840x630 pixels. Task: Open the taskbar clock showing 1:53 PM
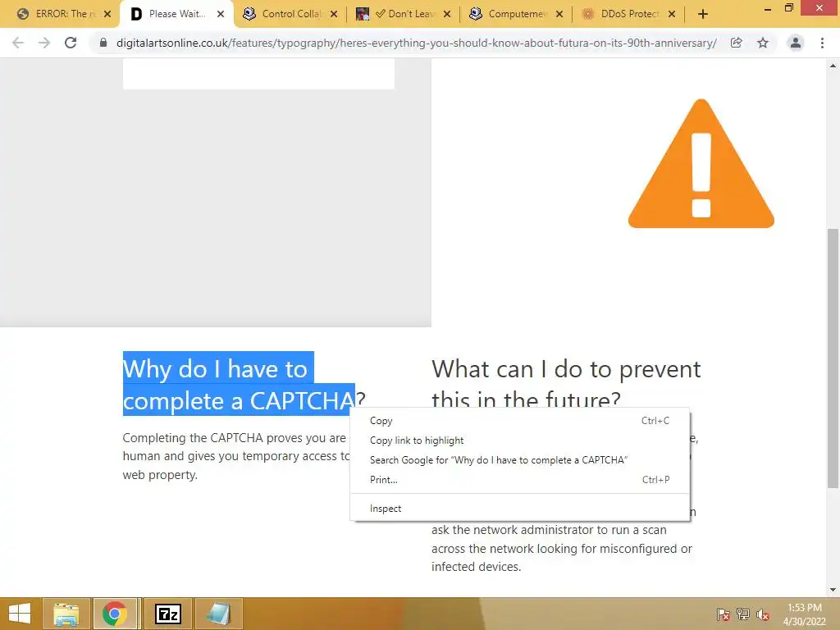(x=805, y=614)
